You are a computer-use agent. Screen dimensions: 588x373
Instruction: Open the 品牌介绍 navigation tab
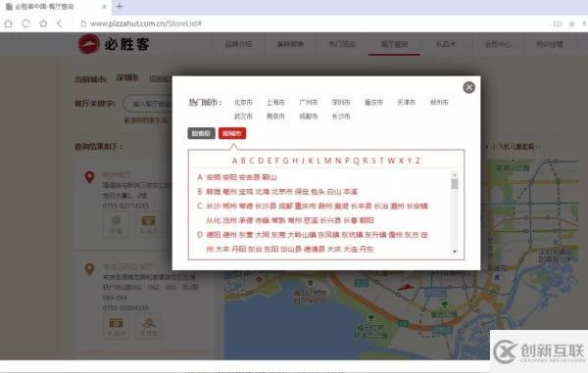[238, 44]
